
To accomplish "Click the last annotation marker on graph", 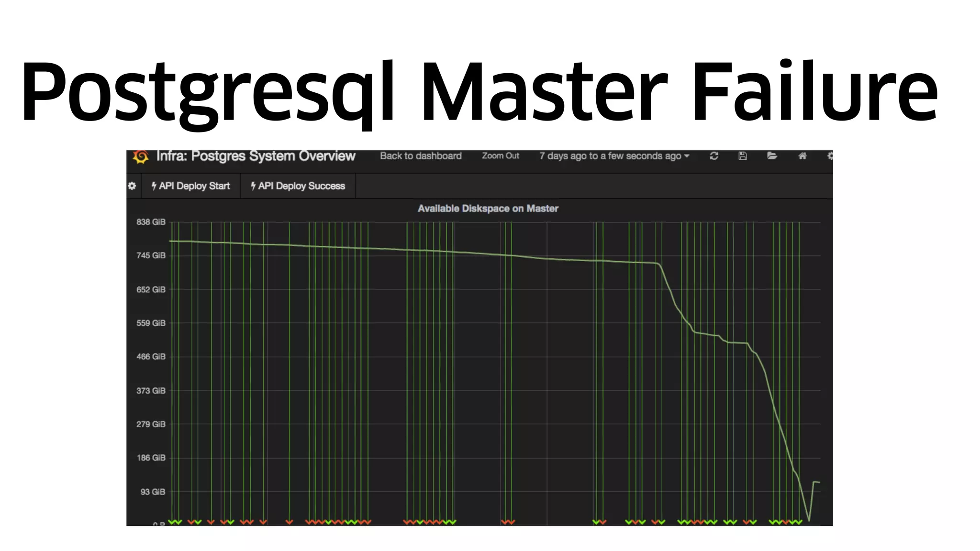I will [x=799, y=522].
